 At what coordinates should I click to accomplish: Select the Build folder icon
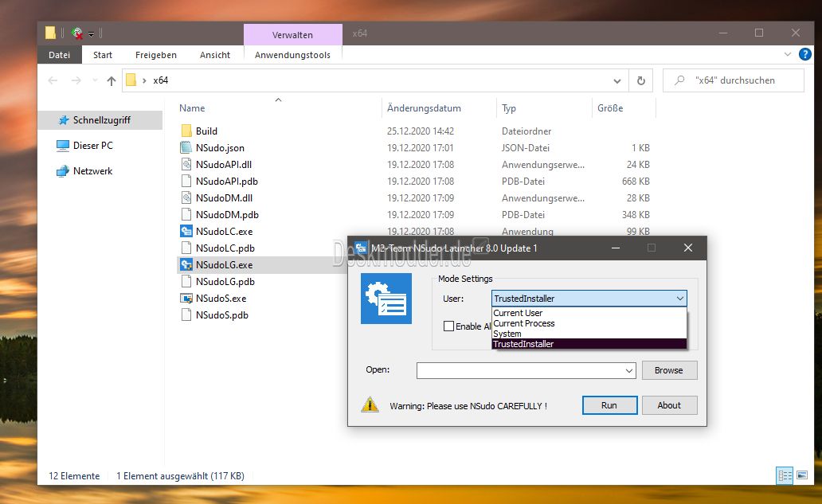coord(186,131)
